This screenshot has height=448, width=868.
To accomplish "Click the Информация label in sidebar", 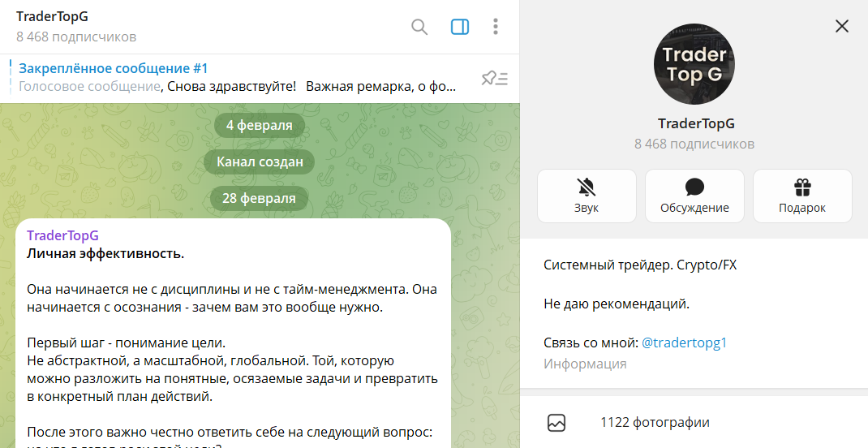I will click(585, 364).
